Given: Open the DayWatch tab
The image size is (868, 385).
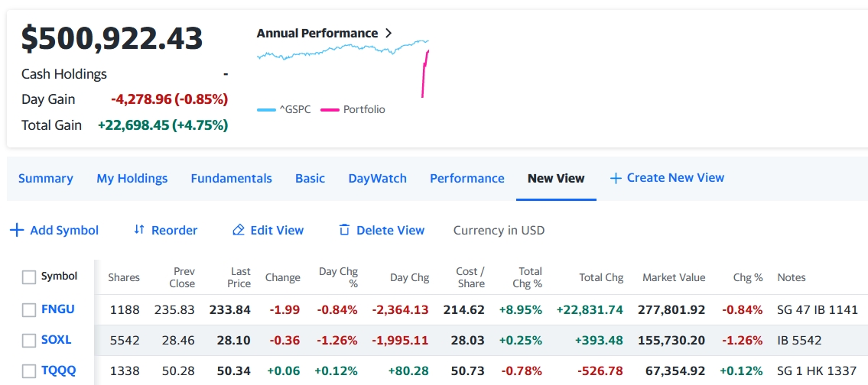Looking at the screenshot, I should point(377,178).
